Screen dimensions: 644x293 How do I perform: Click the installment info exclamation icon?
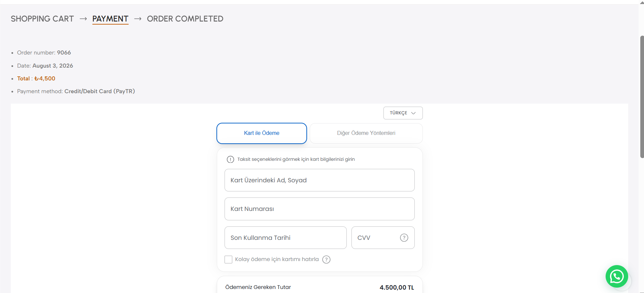click(230, 159)
